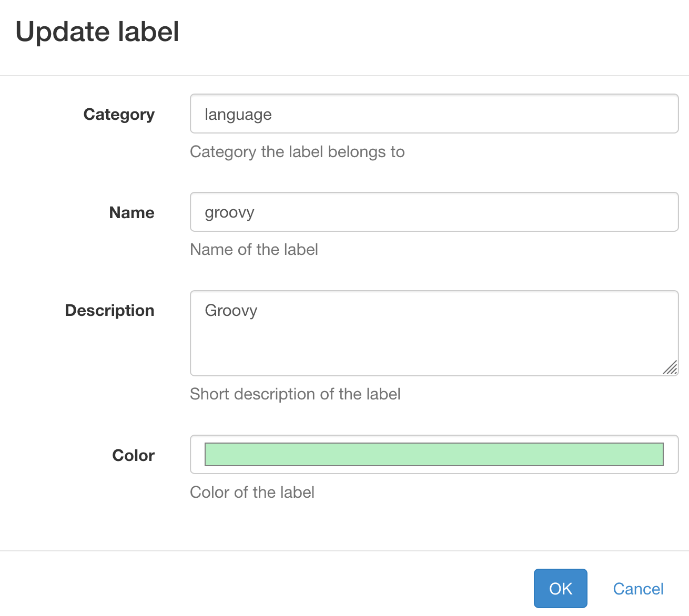The width and height of the screenshot is (689, 616).
Task: Cancel the label update dialog
Action: (x=638, y=589)
